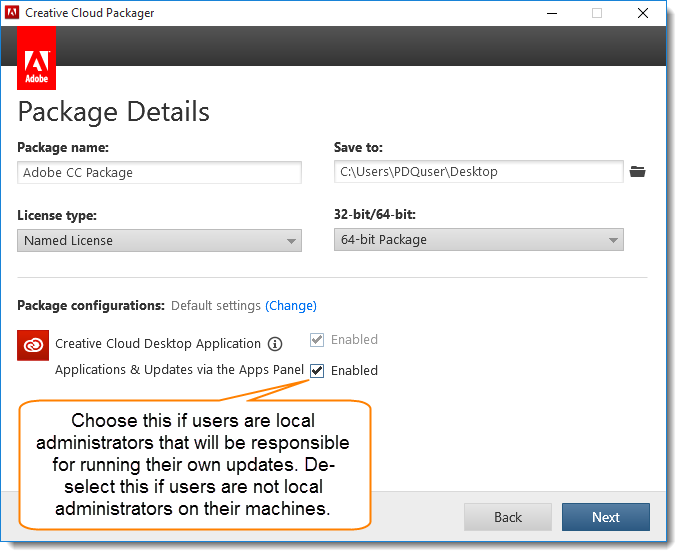
Task: Click the License type label
Action: [57, 215]
